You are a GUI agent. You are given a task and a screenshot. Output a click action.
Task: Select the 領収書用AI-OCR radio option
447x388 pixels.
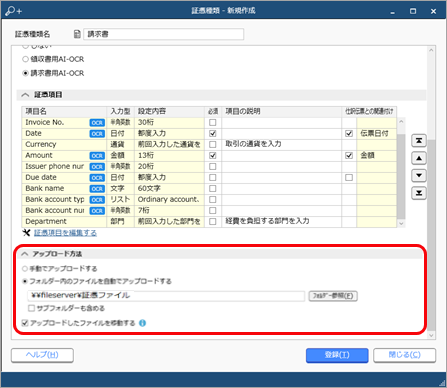[25, 59]
